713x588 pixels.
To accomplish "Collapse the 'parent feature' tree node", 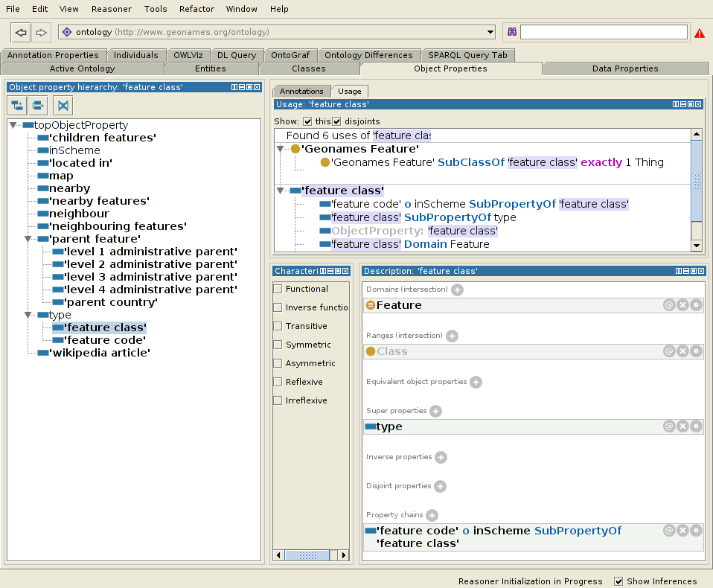I will (x=28, y=240).
